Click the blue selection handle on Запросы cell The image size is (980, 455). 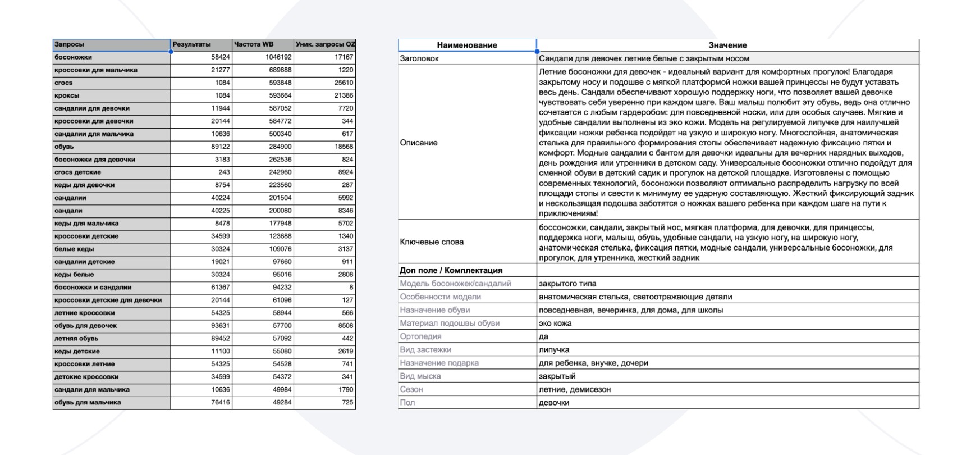(171, 51)
